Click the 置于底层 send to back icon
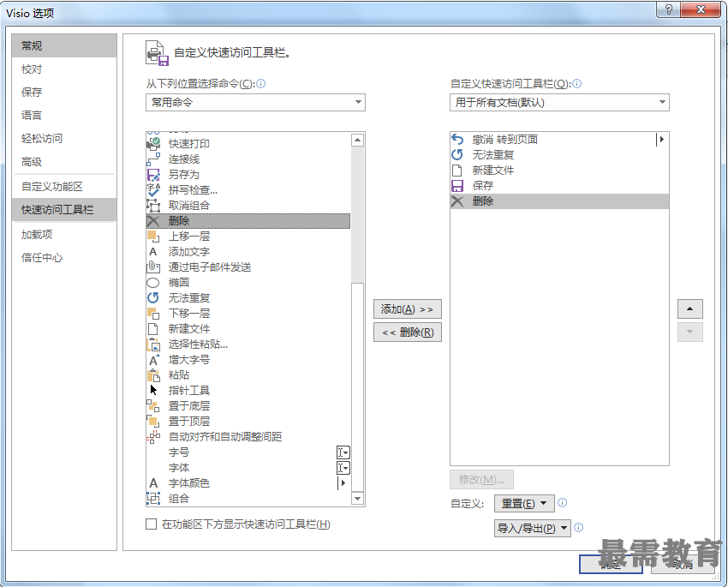Screen dimensions: 728x587 click(153, 406)
